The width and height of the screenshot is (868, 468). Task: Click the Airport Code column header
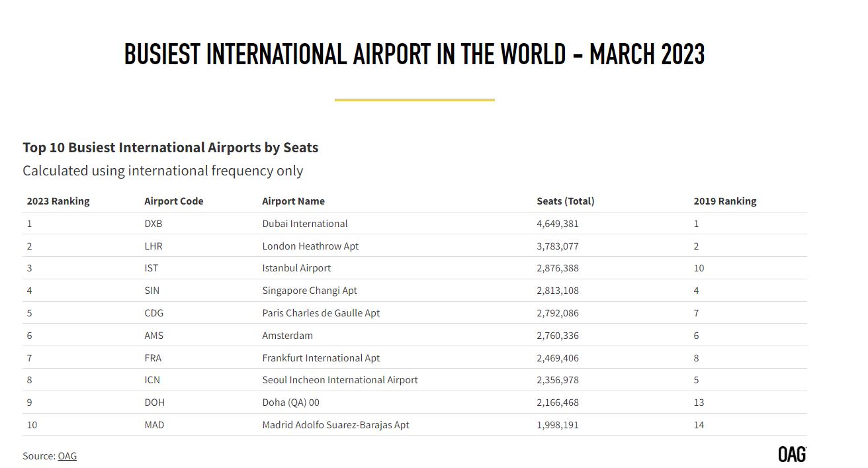point(174,201)
